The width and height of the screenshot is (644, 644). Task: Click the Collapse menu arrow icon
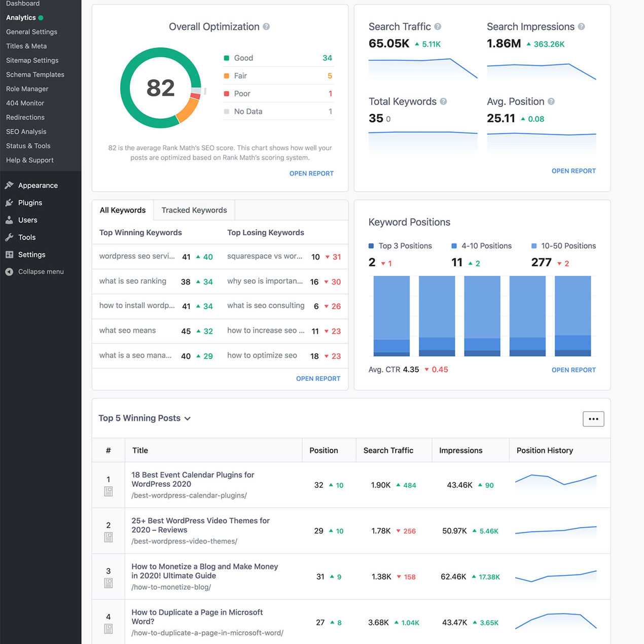click(x=9, y=272)
